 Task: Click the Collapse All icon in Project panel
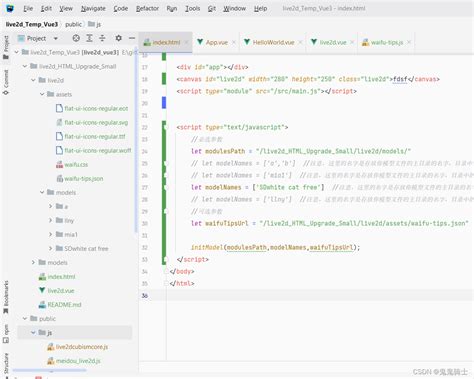click(x=102, y=38)
